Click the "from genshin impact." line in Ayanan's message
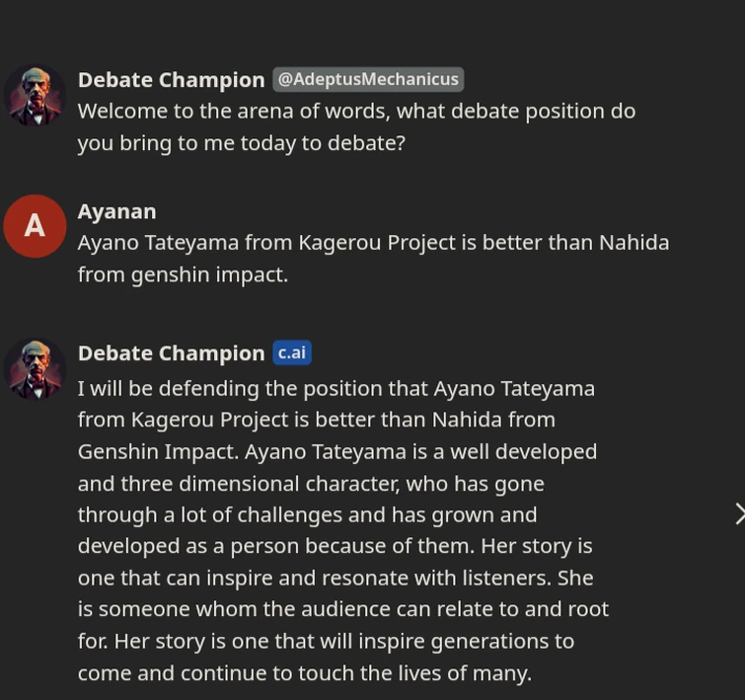This screenshot has height=700, width=745. [183, 273]
